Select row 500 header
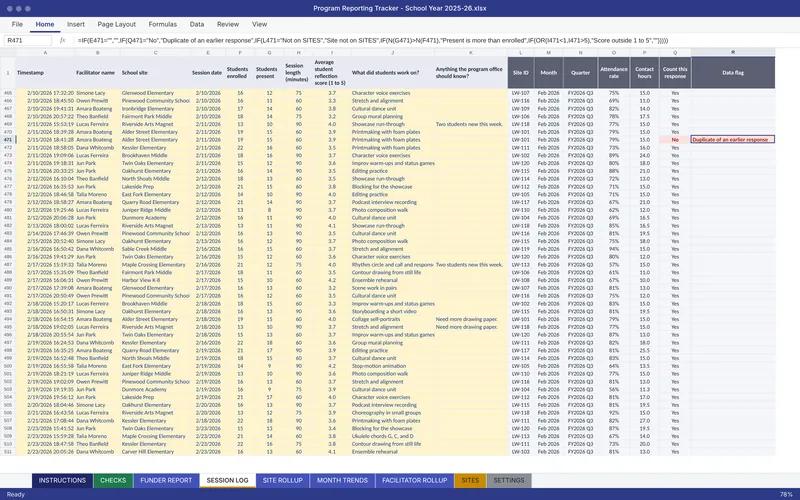800x500 pixels. pyautogui.click(x=8, y=366)
